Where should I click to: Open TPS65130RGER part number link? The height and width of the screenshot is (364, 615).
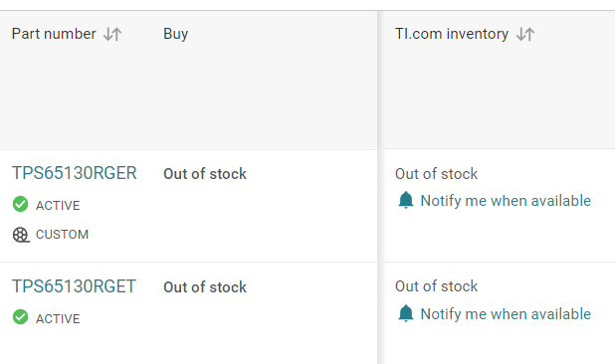[74, 173]
